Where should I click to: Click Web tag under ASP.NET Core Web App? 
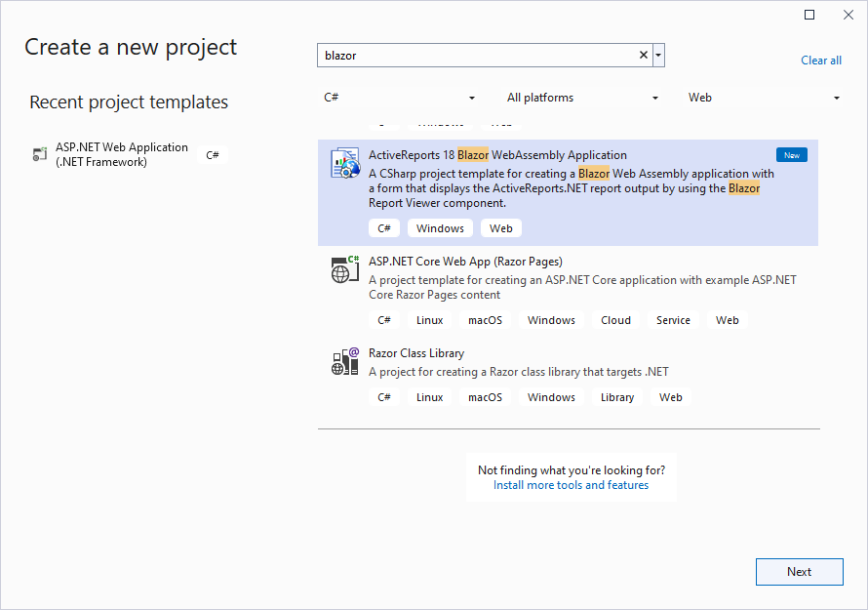click(727, 320)
